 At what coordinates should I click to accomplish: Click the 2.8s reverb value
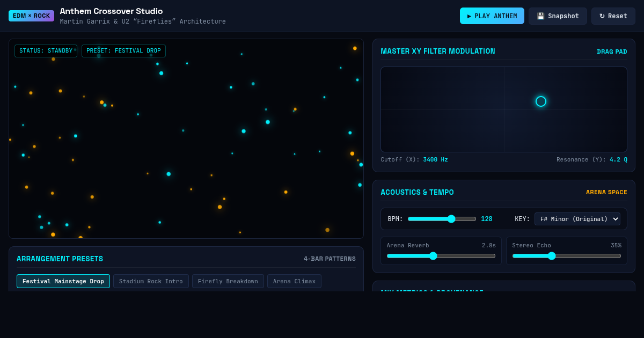489,246
